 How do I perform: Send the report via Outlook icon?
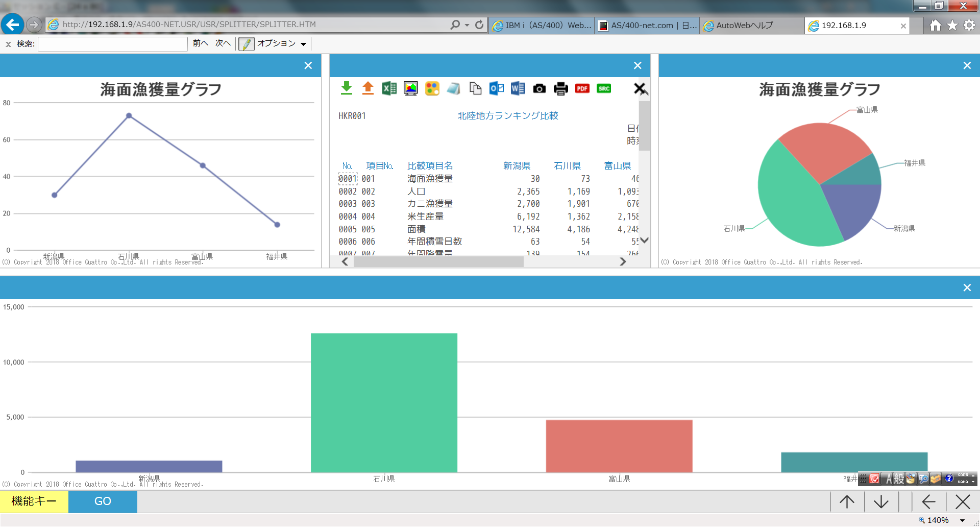pyautogui.click(x=496, y=88)
